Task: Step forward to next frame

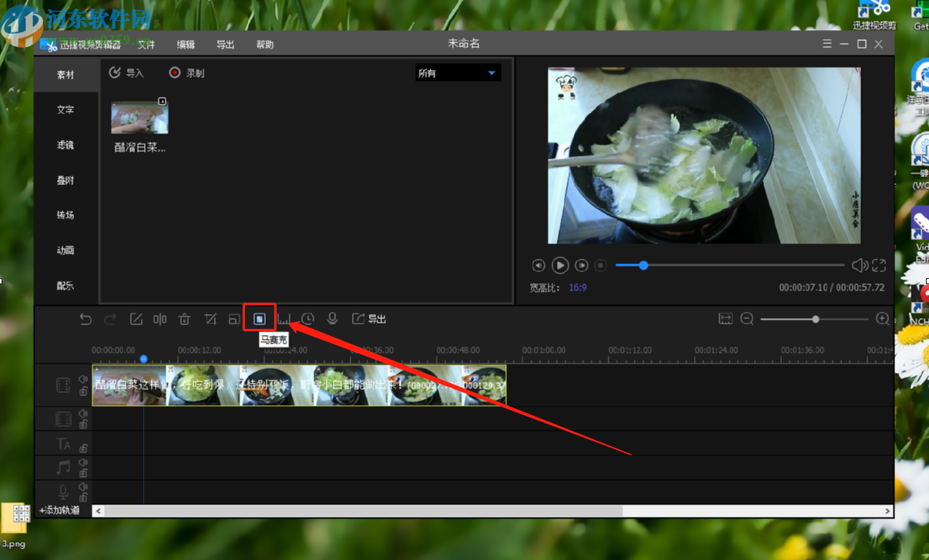Action: 582,265
